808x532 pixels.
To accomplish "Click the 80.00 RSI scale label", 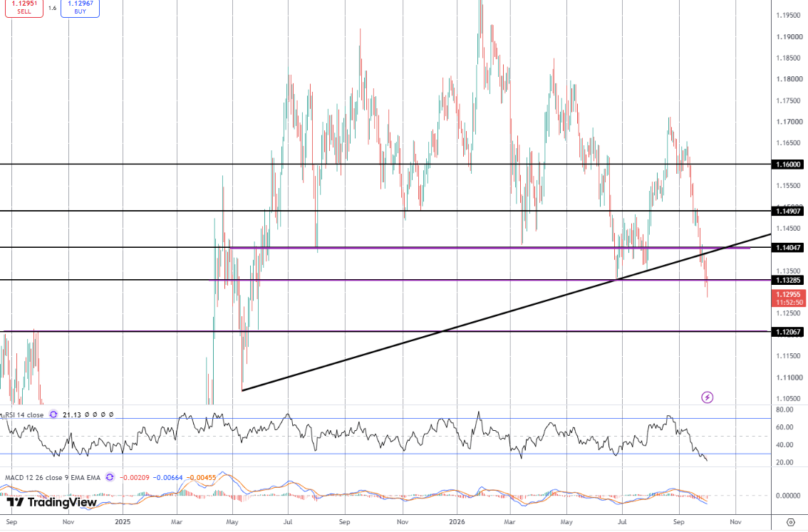I will 784,410.
